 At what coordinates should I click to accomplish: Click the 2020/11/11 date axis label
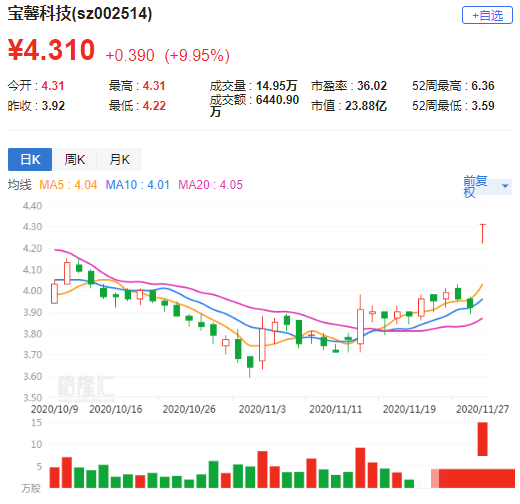(x=336, y=409)
